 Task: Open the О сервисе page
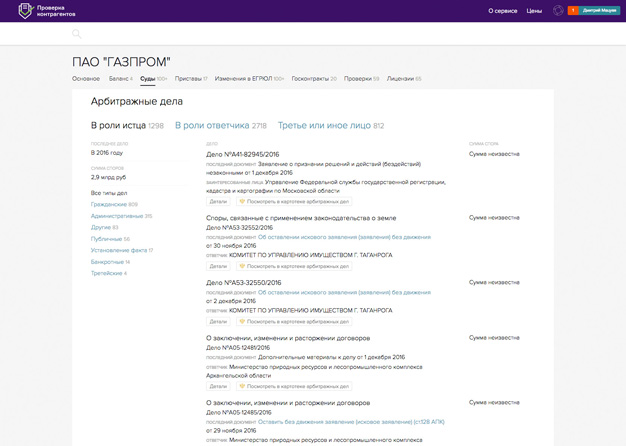point(502,11)
